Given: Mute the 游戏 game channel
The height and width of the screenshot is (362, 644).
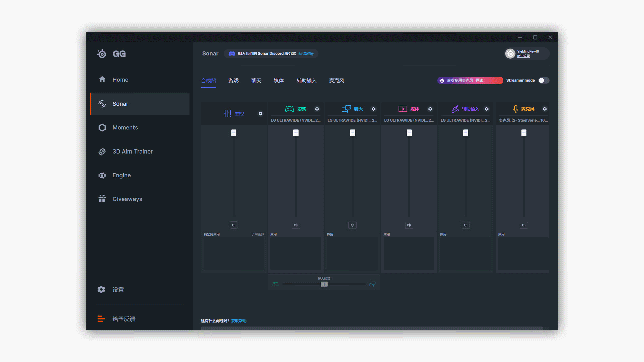Looking at the screenshot, I should tap(296, 225).
